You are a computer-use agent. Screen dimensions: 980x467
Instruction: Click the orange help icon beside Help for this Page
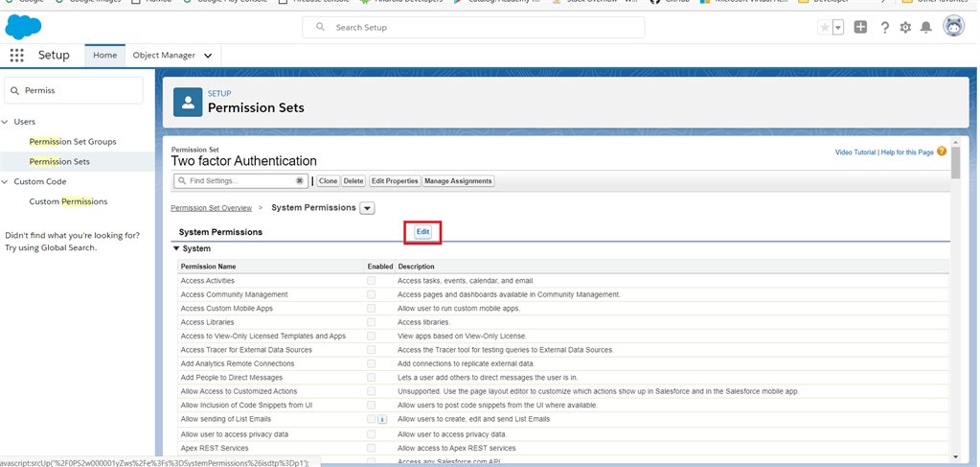click(x=942, y=152)
